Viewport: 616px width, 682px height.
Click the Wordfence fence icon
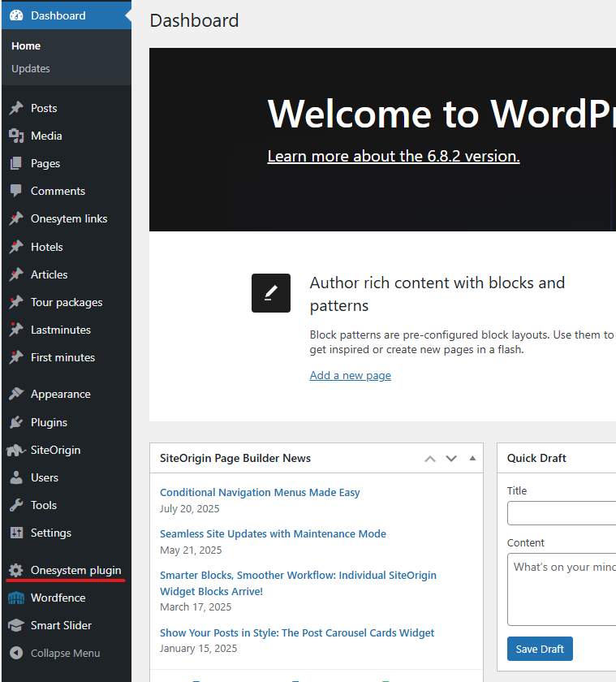(x=16, y=598)
